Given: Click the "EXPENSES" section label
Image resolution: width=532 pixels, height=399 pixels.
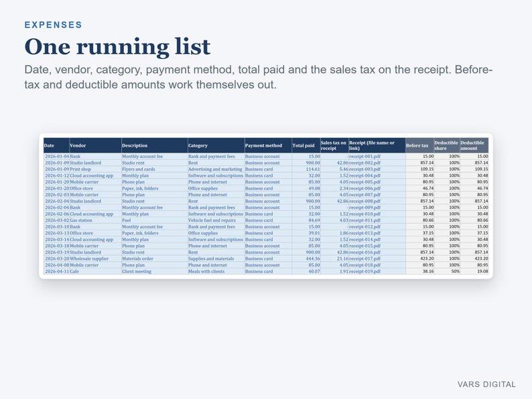Looking at the screenshot, I should click(x=54, y=25).
